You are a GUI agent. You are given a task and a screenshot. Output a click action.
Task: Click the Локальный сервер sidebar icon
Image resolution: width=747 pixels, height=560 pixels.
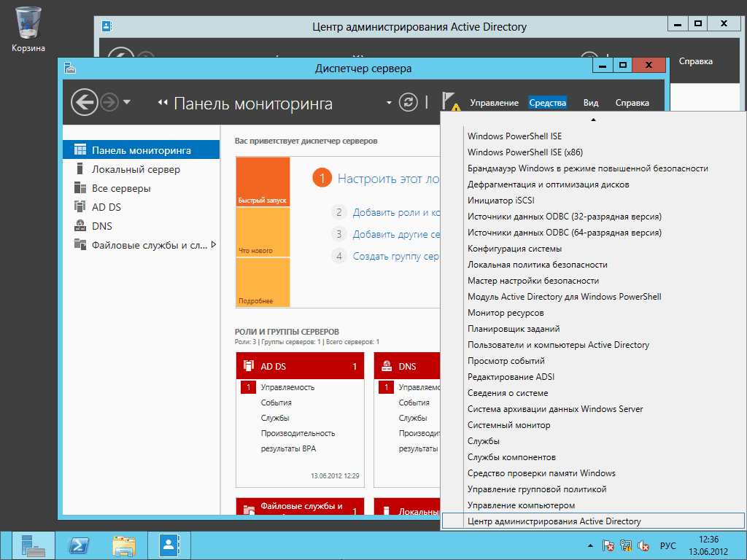coord(80,169)
